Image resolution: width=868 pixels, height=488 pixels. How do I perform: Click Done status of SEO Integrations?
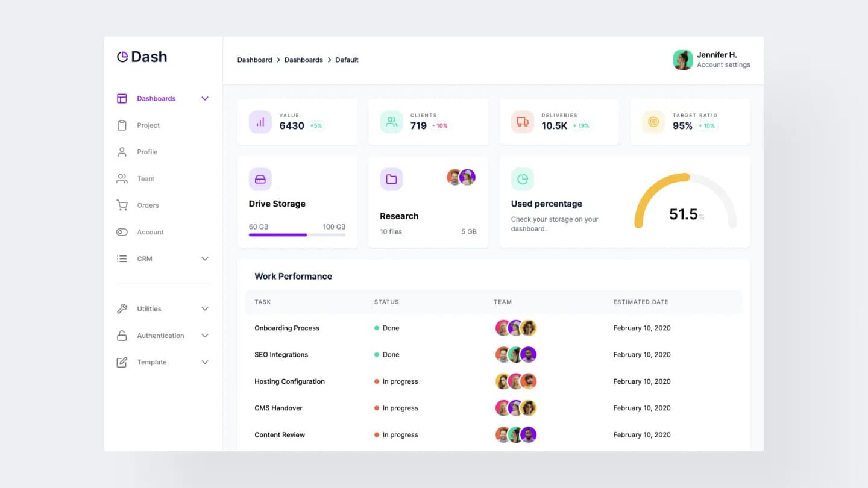click(x=386, y=354)
